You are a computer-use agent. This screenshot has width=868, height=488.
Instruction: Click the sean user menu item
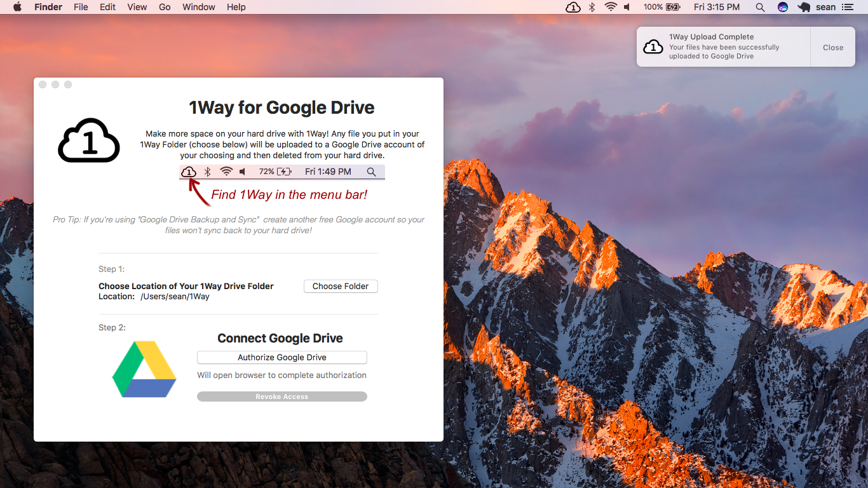pyautogui.click(x=825, y=7)
